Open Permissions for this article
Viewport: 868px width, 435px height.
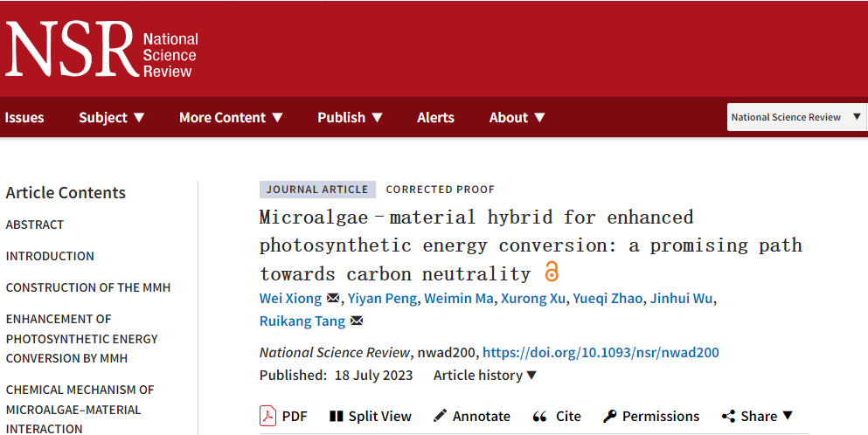651,416
